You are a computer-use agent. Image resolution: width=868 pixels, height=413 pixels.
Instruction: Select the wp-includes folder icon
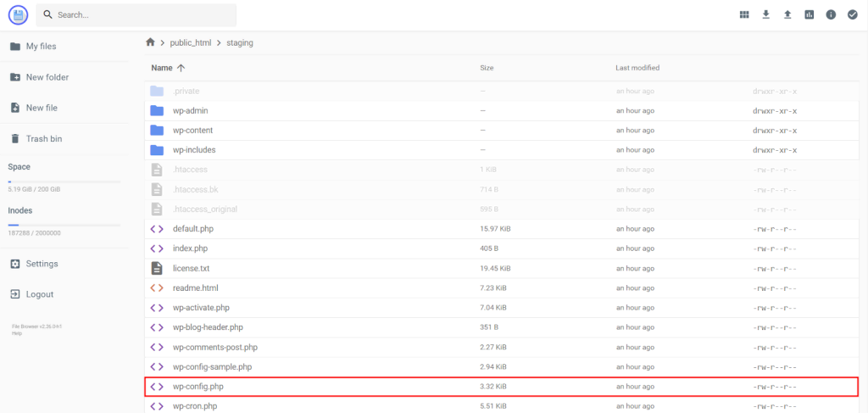click(157, 150)
